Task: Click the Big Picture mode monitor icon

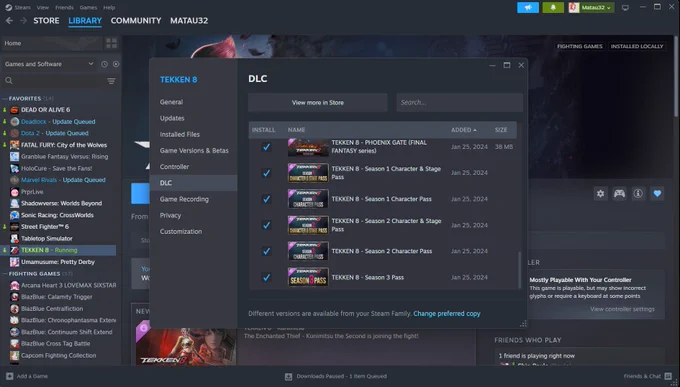Action: tap(625, 8)
